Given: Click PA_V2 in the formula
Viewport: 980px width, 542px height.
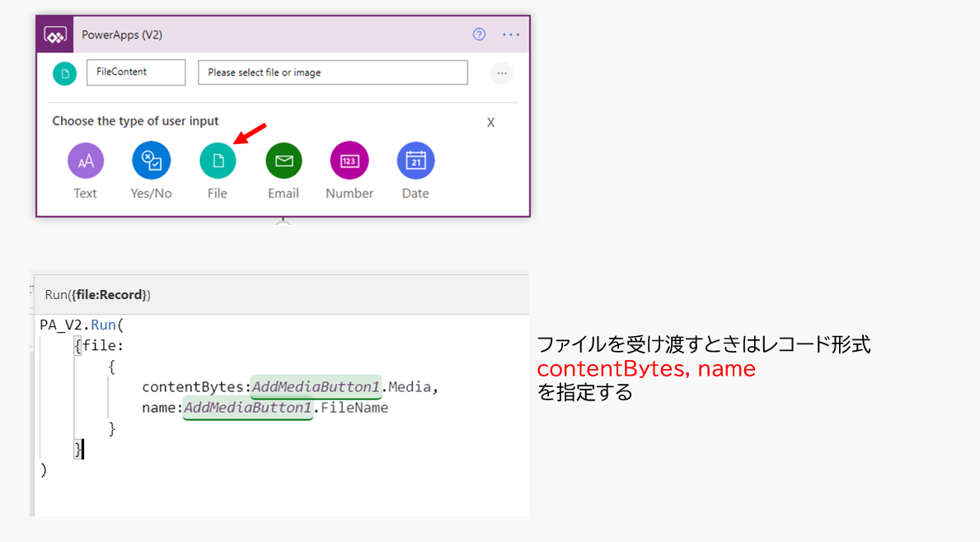Looking at the screenshot, I should click(x=63, y=325).
